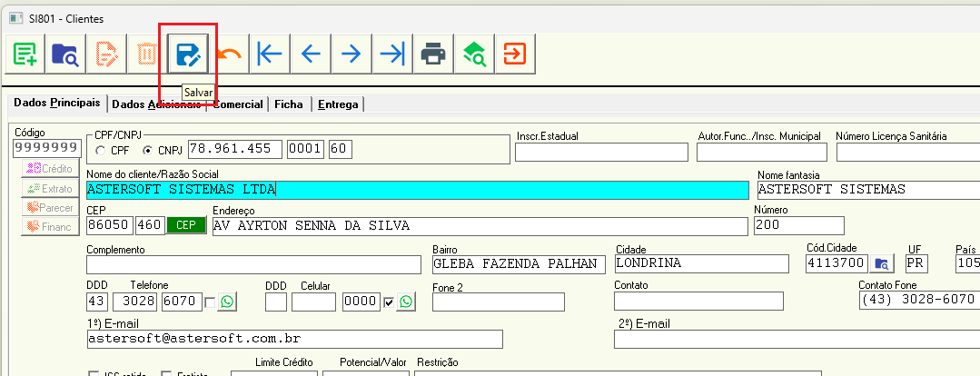Viewport: 980px width, 376px height.
Task: Switch to the Dados Adicionais tab
Action: 157,104
